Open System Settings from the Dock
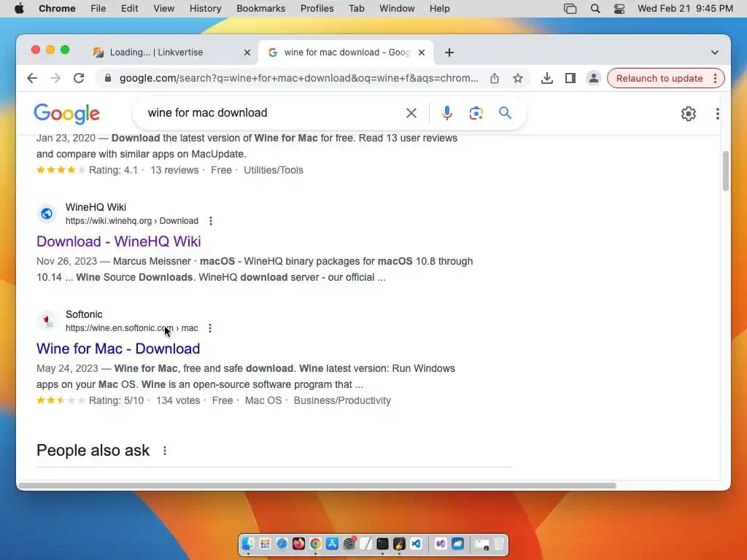 click(349, 543)
